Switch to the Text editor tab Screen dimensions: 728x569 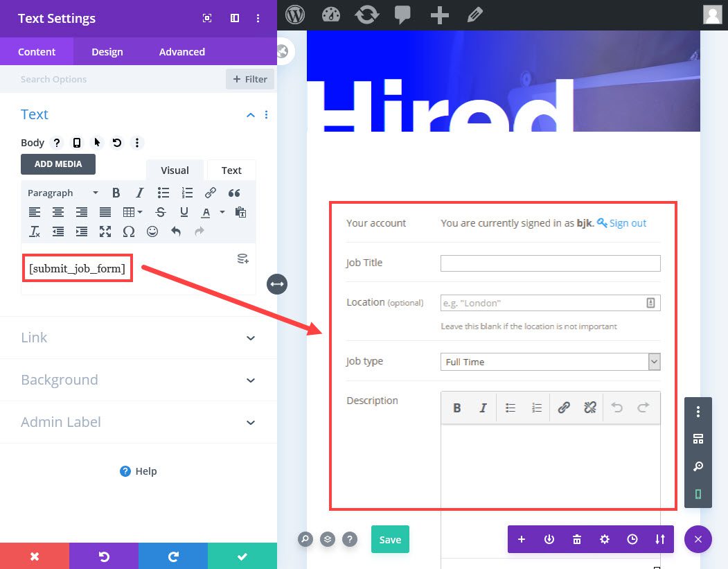(x=231, y=170)
